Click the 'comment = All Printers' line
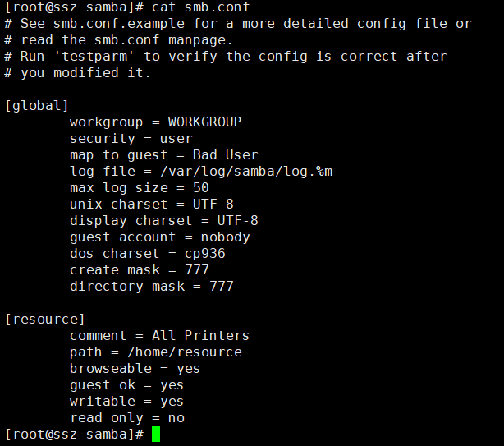Screen dimensions: 504x446 point(159,336)
